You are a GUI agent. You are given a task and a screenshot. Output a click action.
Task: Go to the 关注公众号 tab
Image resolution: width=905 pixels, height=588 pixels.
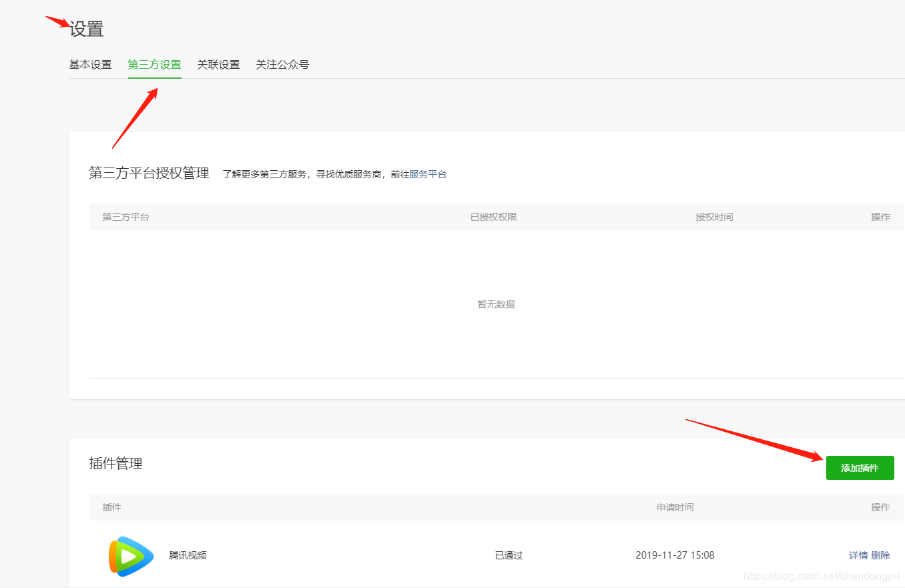(282, 65)
